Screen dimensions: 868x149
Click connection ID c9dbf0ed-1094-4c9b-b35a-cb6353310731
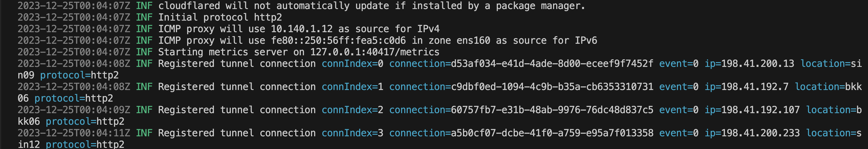(x=552, y=87)
